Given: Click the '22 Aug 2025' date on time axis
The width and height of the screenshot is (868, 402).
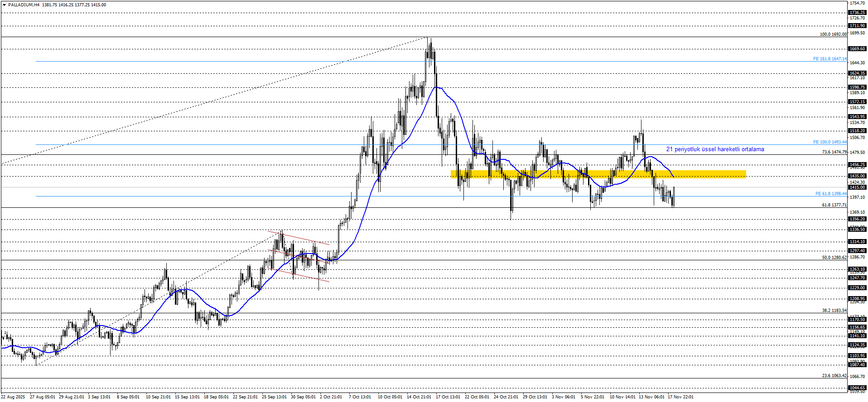Looking at the screenshot, I should click(x=13, y=397).
